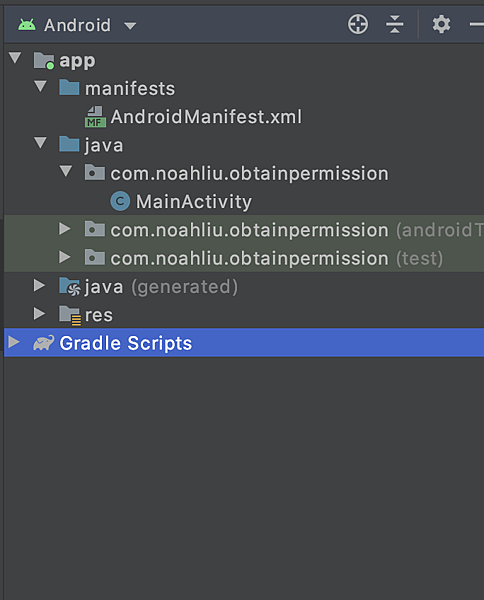484x600 pixels.
Task: Click the MainActivity class C icon
Action: 120,201
